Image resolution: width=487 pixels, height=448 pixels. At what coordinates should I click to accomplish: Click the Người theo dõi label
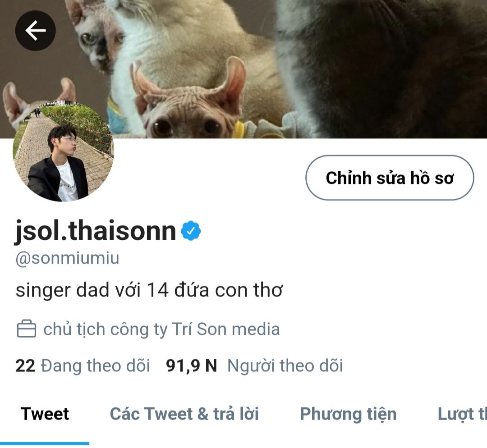tap(285, 366)
